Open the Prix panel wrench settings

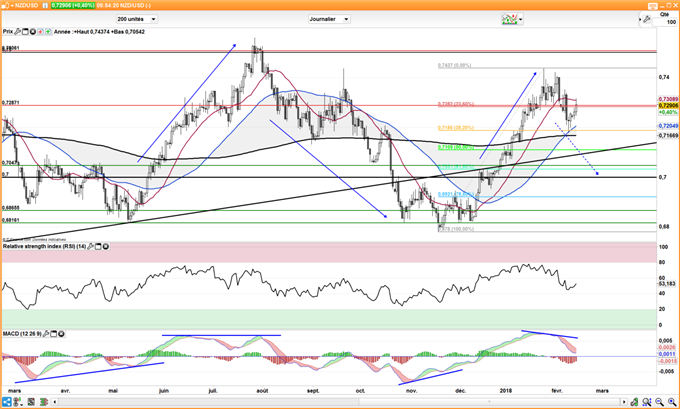tap(18, 32)
